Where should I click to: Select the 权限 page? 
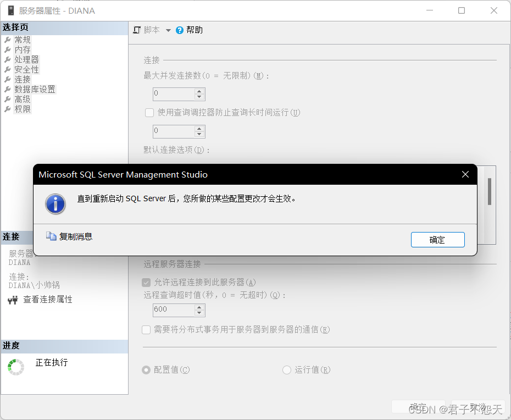(x=23, y=109)
